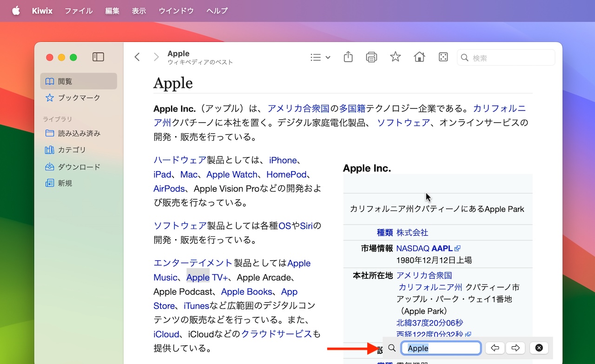595x364 pixels.
Task: Open the 種類 infobox link
Action: point(385,232)
